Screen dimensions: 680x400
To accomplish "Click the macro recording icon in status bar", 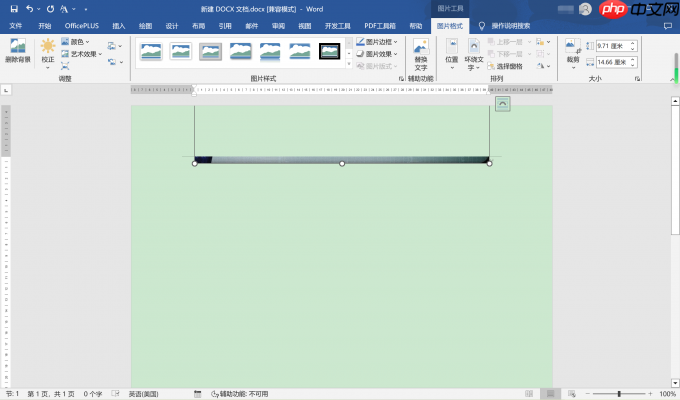I will [197, 394].
